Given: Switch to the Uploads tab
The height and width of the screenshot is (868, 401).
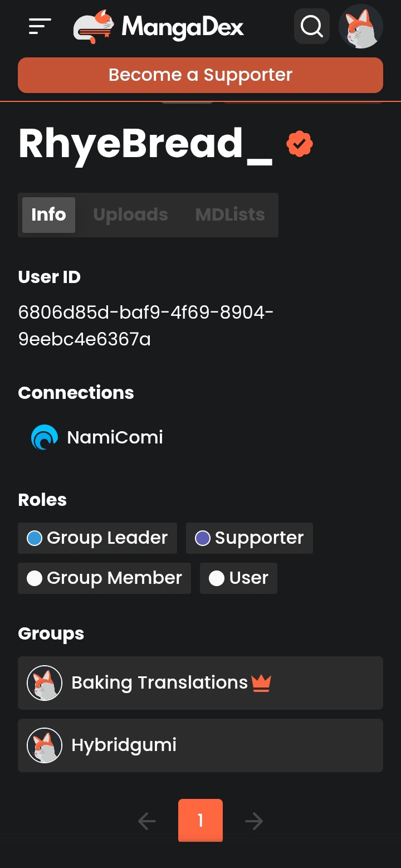Looking at the screenshot, I should (131, 215).
